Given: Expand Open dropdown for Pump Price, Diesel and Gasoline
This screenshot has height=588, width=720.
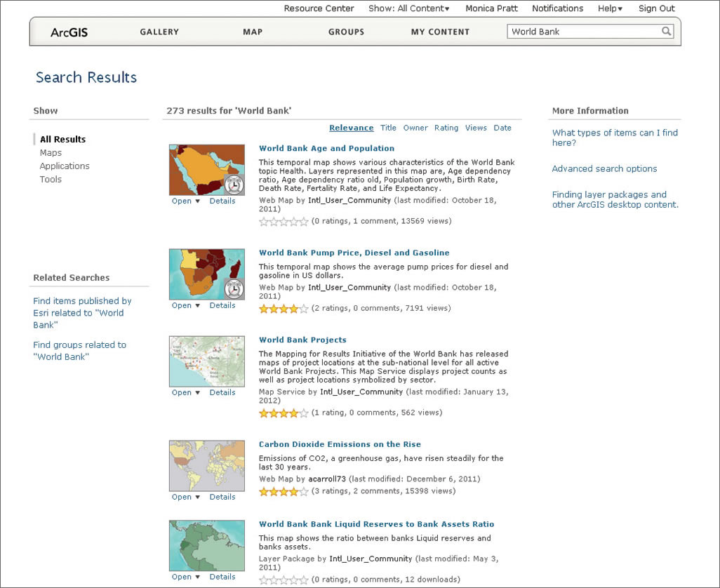Looking at the screenshot, I should tap(186, 306).
